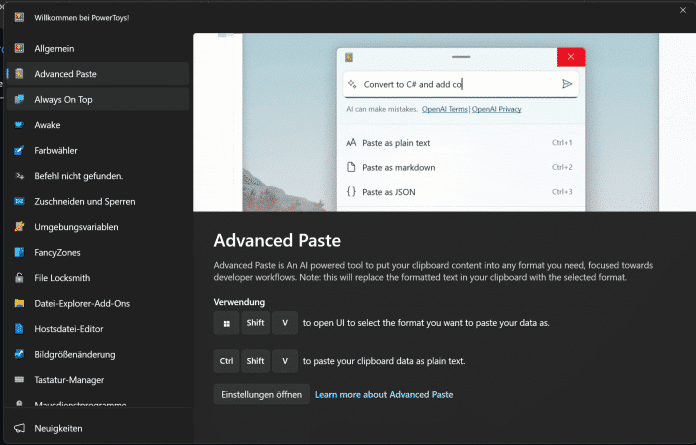Click the Befehl nicht gefunden icon

point(19,176)
